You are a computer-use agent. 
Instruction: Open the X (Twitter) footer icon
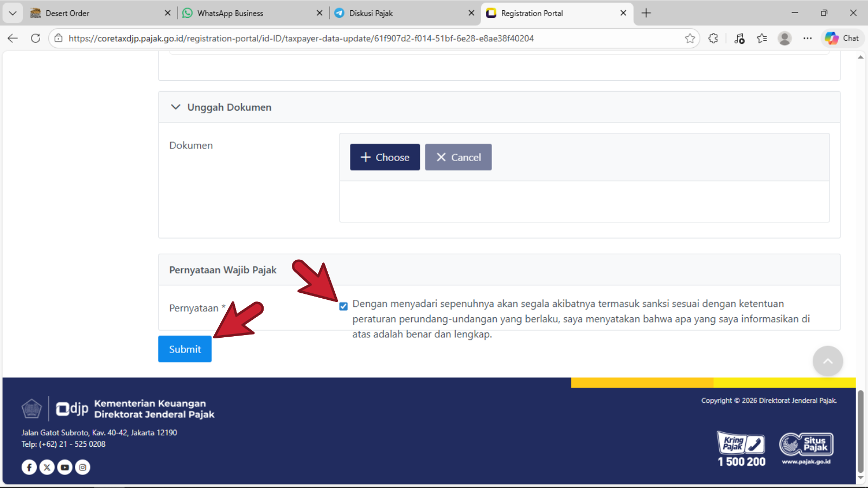coord(47,467)
